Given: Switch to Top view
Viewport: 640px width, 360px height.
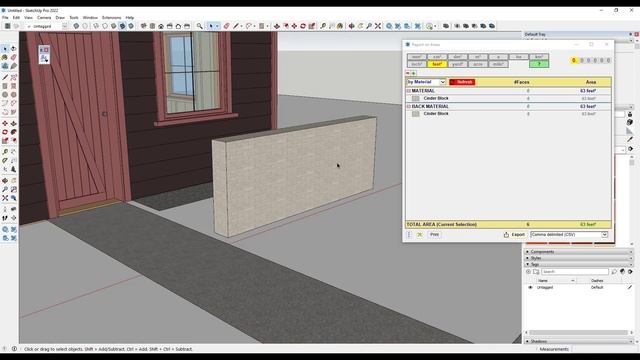Looking at the screenshot, I should click(x=152, y=26).
